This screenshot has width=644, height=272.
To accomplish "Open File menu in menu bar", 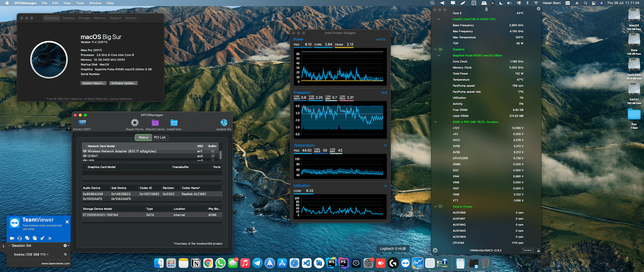I will [x=44, y=3].
